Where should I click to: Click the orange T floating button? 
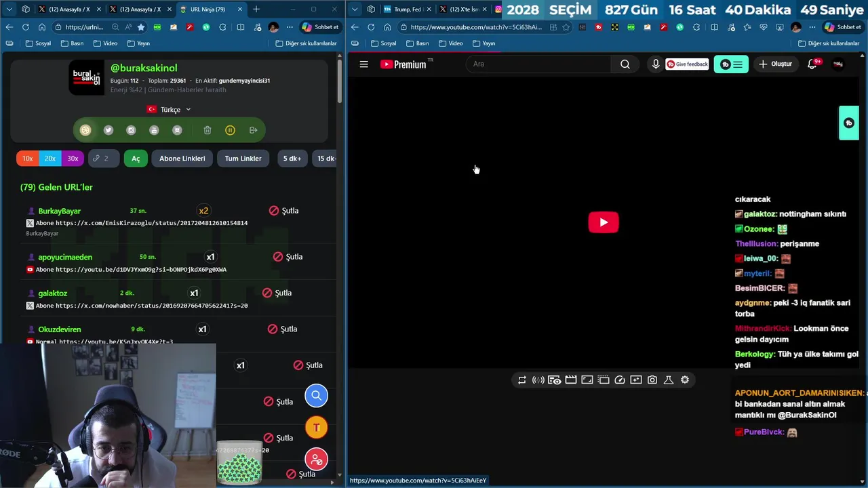pyautogui.click(x=316, y=428)
